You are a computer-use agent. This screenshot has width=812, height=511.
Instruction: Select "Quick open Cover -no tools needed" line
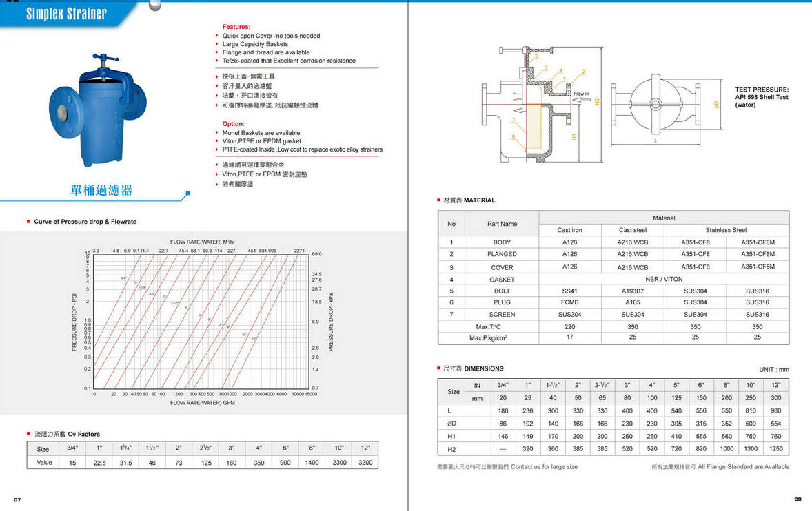[x=272, y=36]
